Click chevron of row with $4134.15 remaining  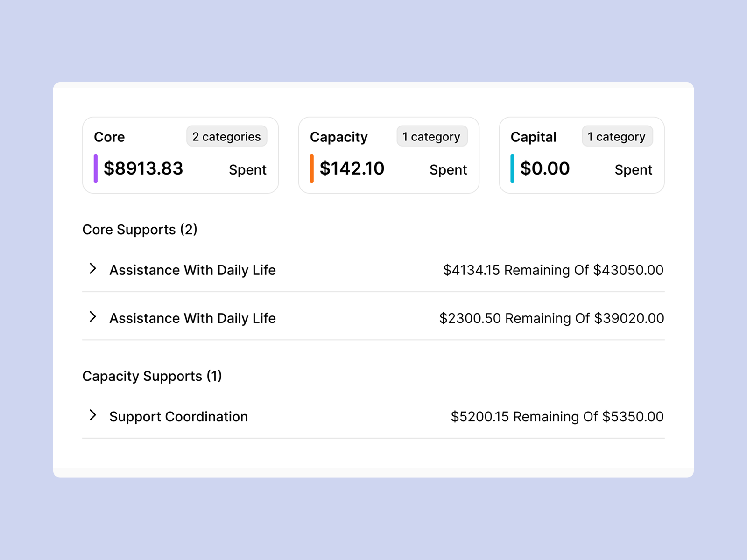92,268
